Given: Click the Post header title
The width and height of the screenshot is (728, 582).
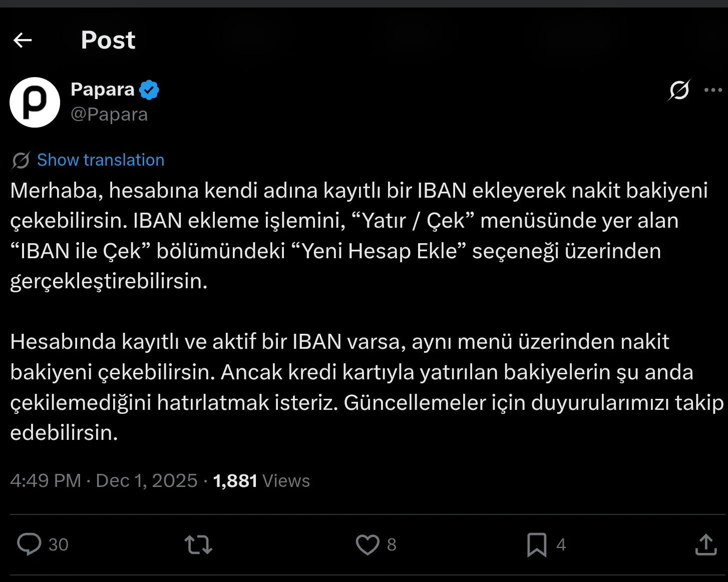Looking at the screenshot, I should coord(108,40).
